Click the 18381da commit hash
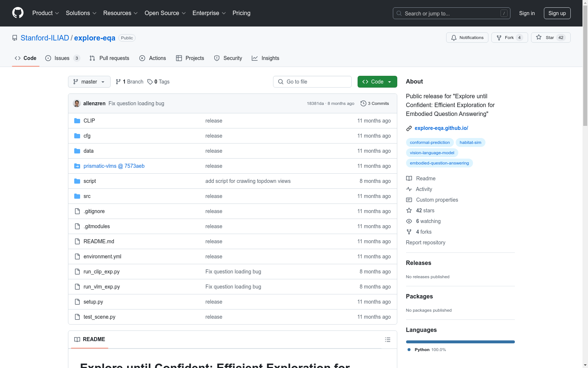The image size is (588, 368). point(315,103)
